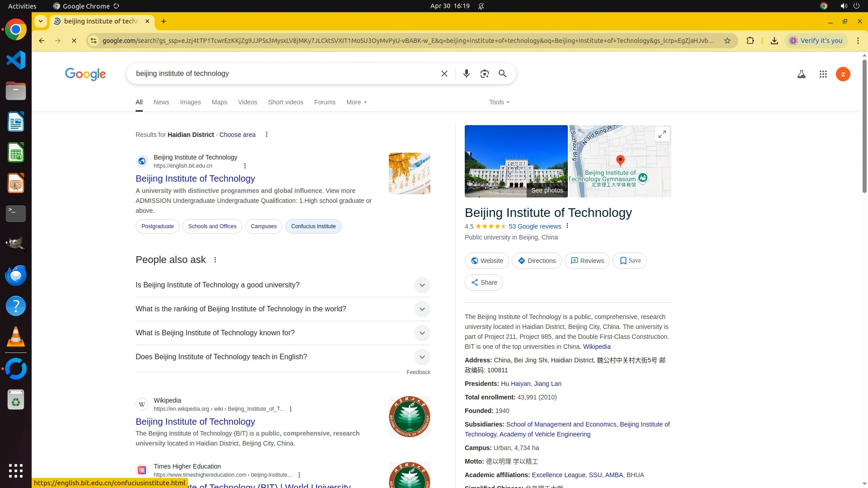Switch to the Images tab
Viewport: 868px width, 488px height.
190,102
